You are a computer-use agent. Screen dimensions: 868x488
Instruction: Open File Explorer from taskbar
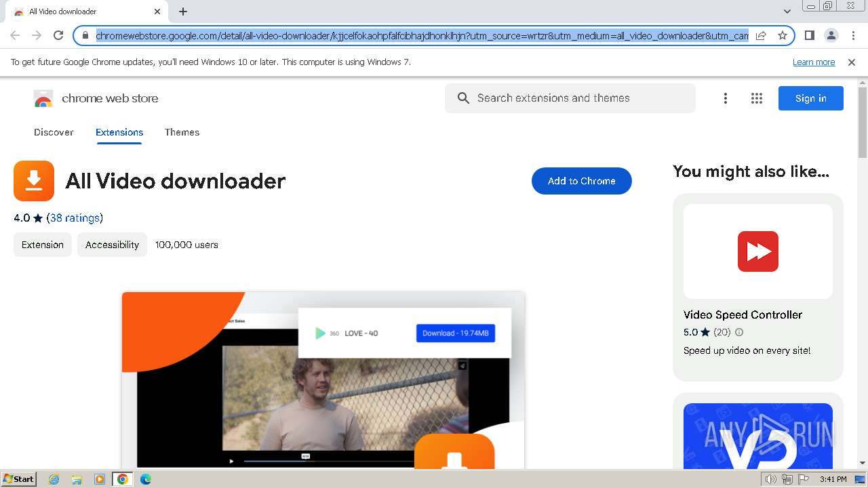click(x=77, y=479)
